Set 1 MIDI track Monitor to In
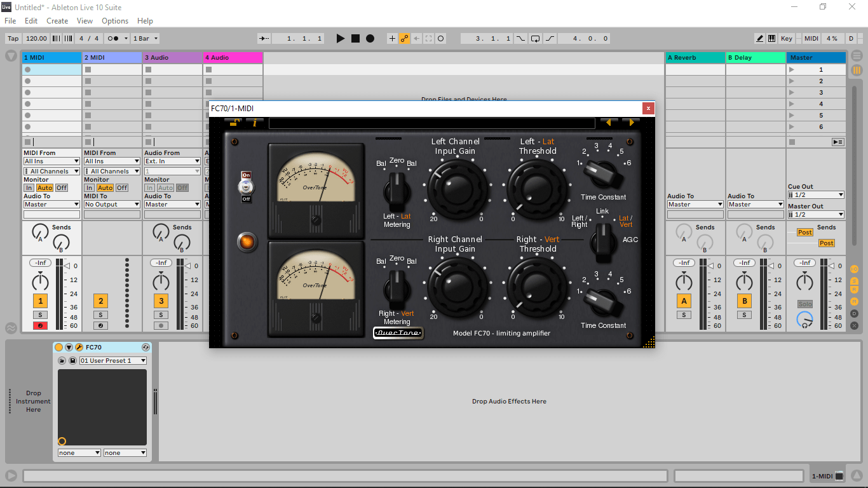This screenshot has width=868, height=488. point(29,188)
